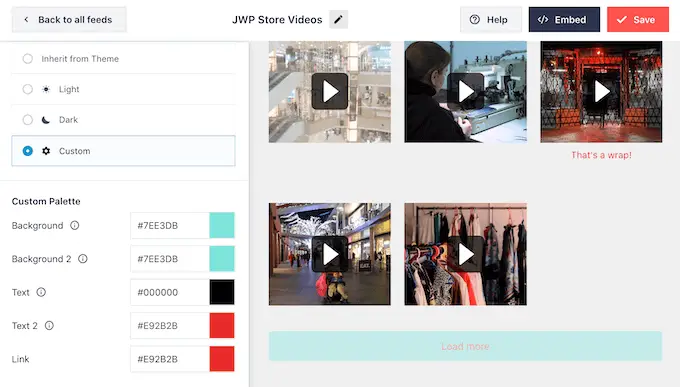Open the Text 2 red color swatch
This screenshot has height=387, width=680.
[x=222, y=325]
